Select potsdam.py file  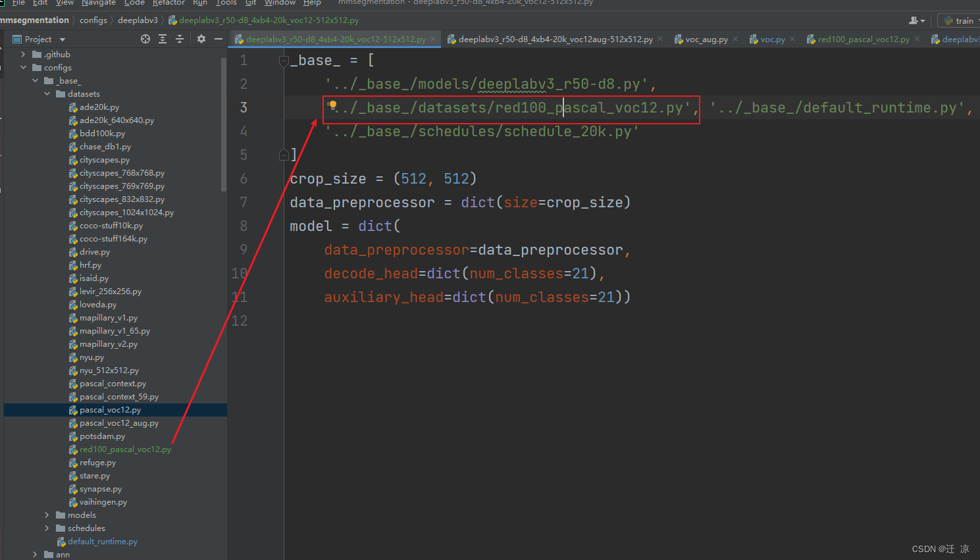click(x=102, y=436)
